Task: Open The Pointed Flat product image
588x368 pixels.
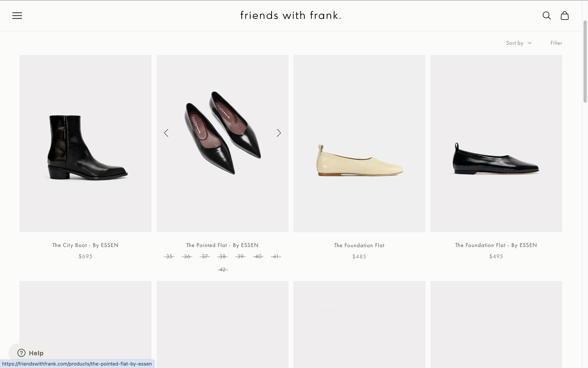Action: click(x=222, y=144)
